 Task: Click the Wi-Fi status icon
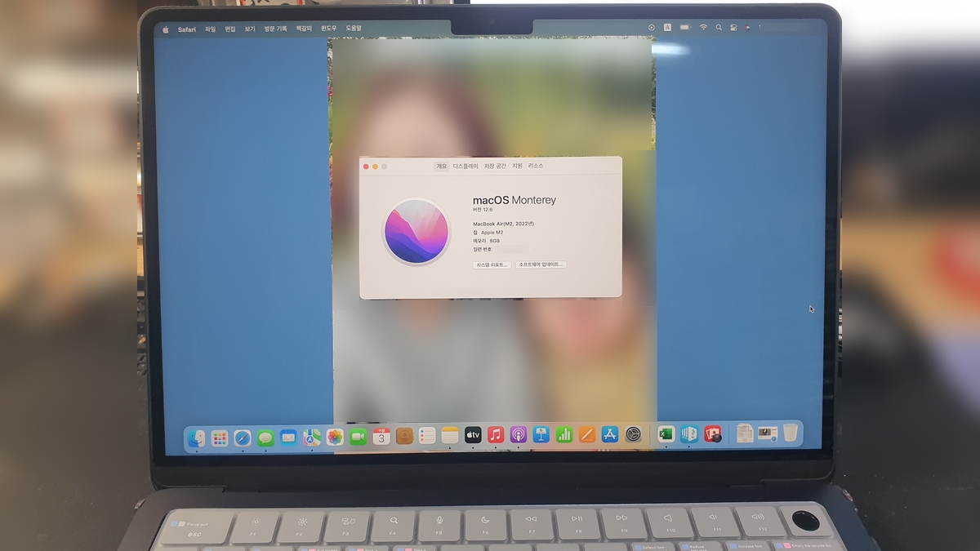pyautogui.click(x=703, y=27)
